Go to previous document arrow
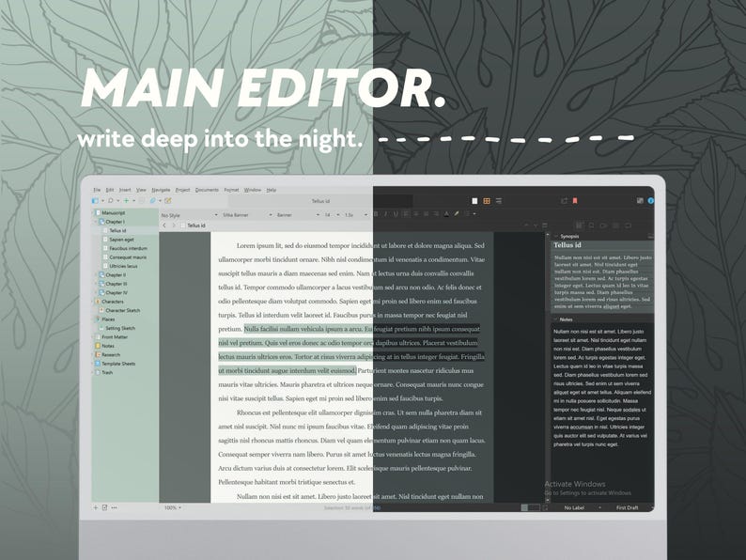 click(527, 226)
